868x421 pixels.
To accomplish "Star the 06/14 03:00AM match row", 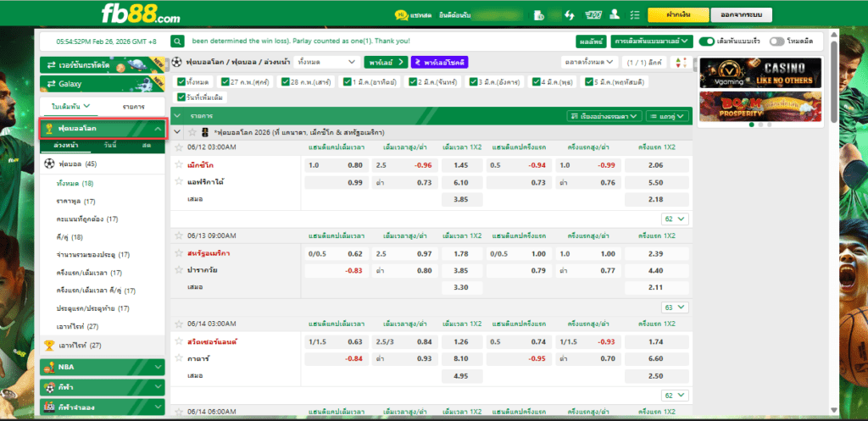I will tap(179, 324).
